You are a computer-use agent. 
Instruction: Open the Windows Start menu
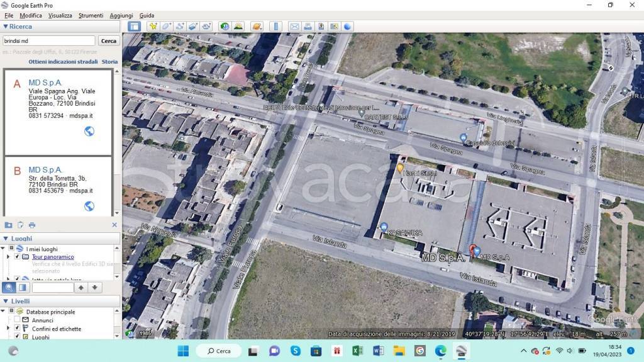tap(183, 351)
